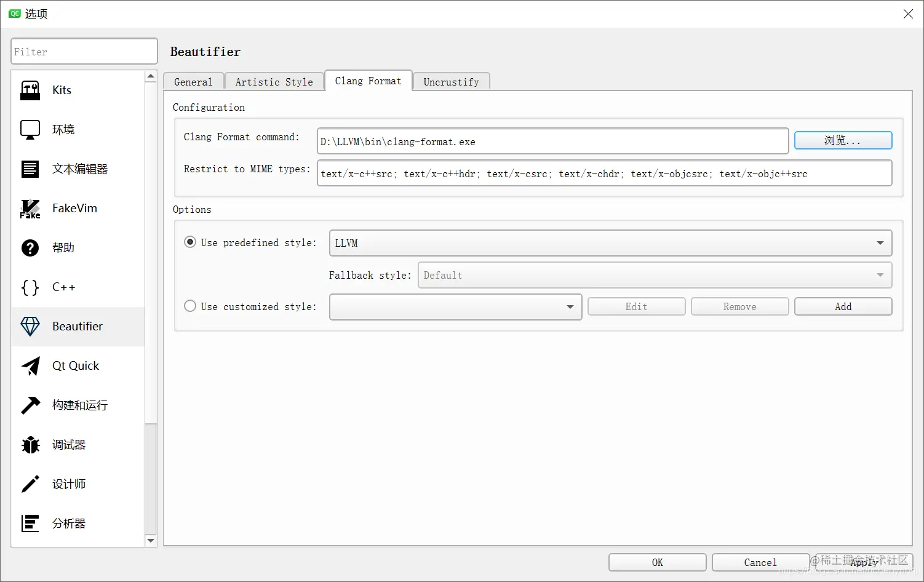
Task: Open the customized style combo box
Action: (x=455, y=307)
